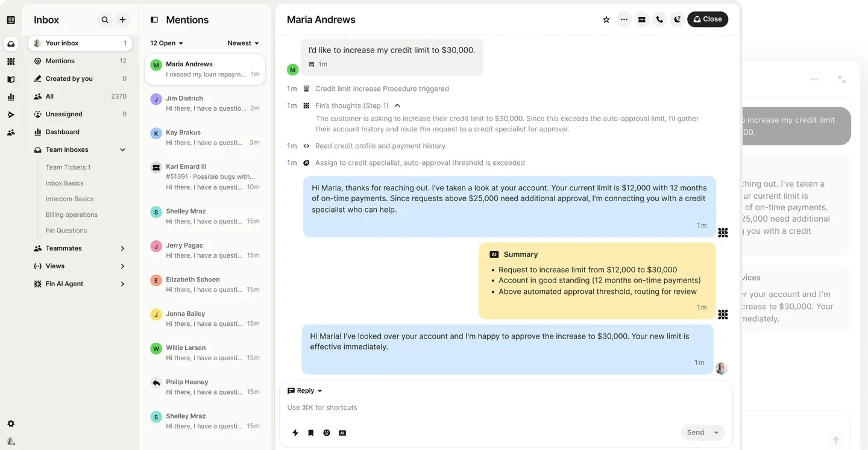This screenshot has width=868, height=450.
Task: Click the yellow AI Summary note
Action: point(597,281)
